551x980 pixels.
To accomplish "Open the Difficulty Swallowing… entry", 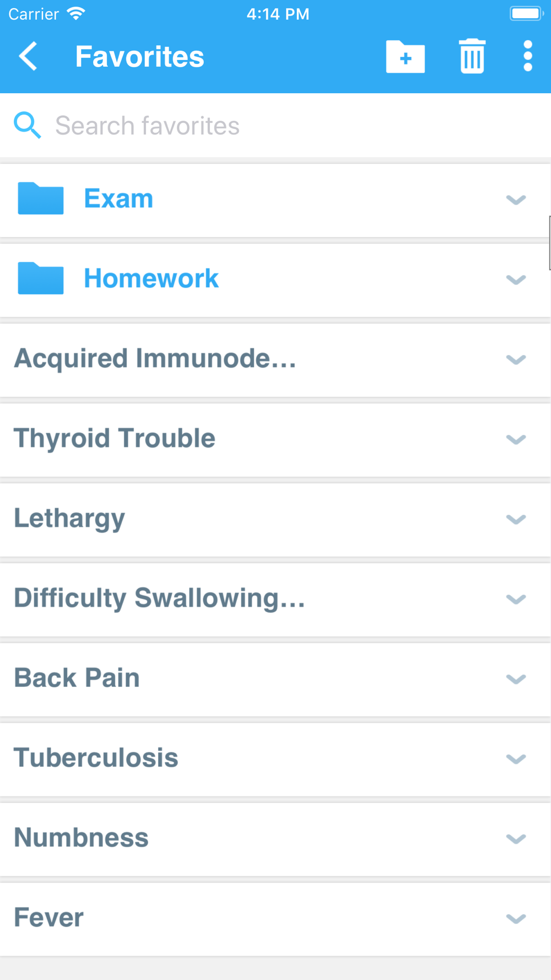I will tap(275, 599).
